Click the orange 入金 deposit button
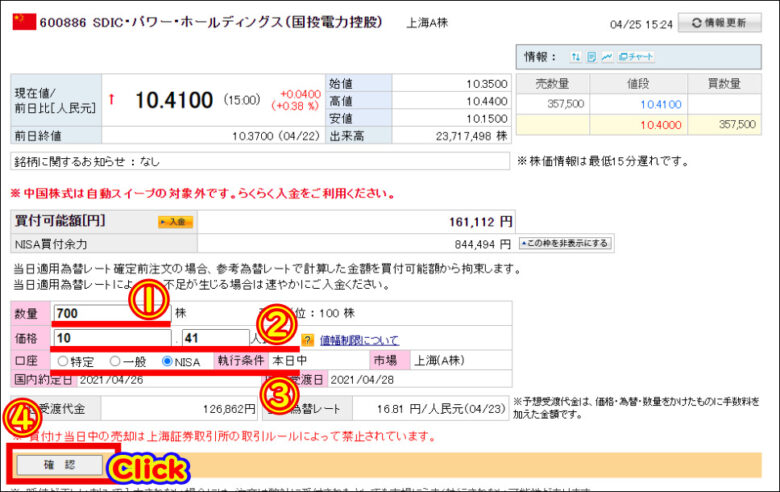Image resolution: width=780 pixels, height=492 pixels. pyautogui.click(x=175, y=222)
